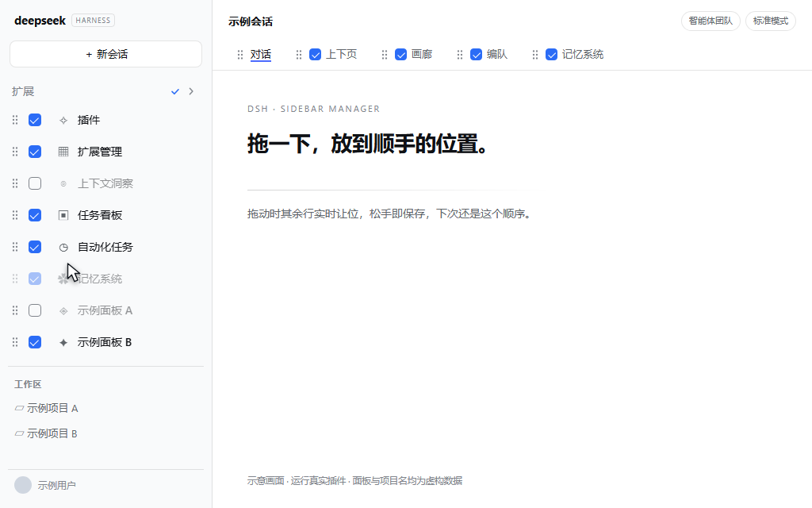Uncheck the 扩展管理 checkbox
This screenshot has width=812, height=508.
35,152
